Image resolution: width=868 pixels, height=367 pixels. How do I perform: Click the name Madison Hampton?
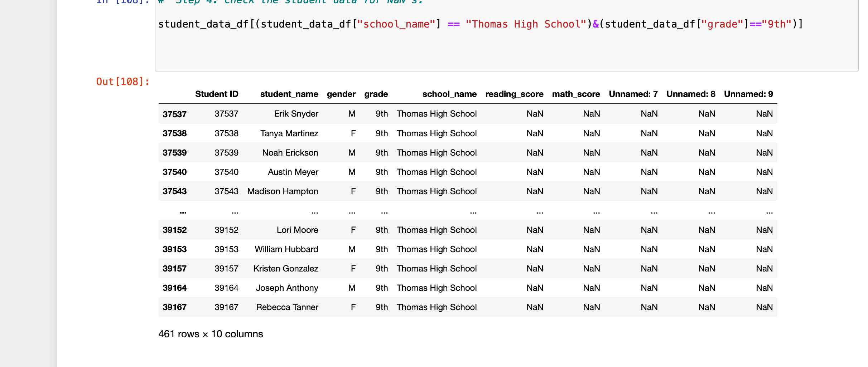point(283,191)
